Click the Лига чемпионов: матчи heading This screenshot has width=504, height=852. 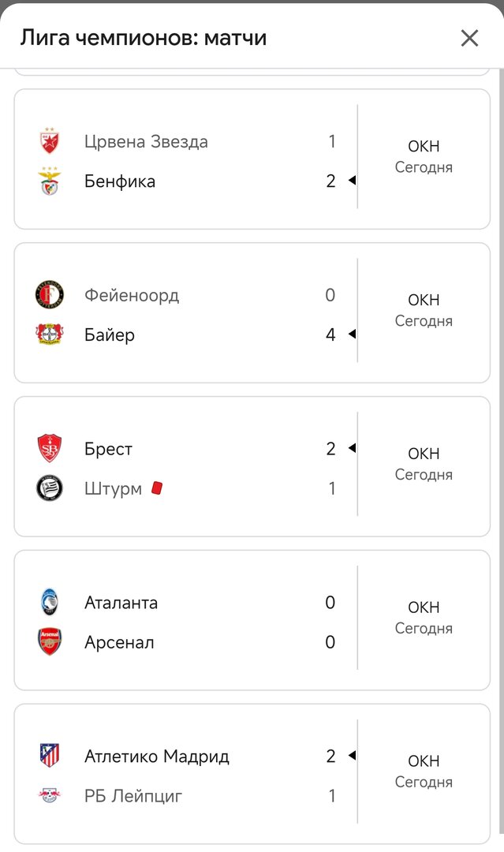click(x=143, y=38)
